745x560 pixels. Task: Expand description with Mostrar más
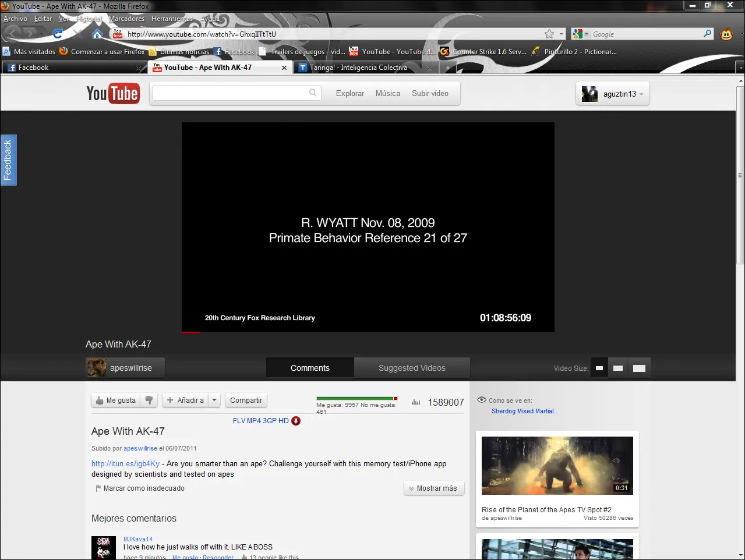pyautogui.click(x=434, y=488)
